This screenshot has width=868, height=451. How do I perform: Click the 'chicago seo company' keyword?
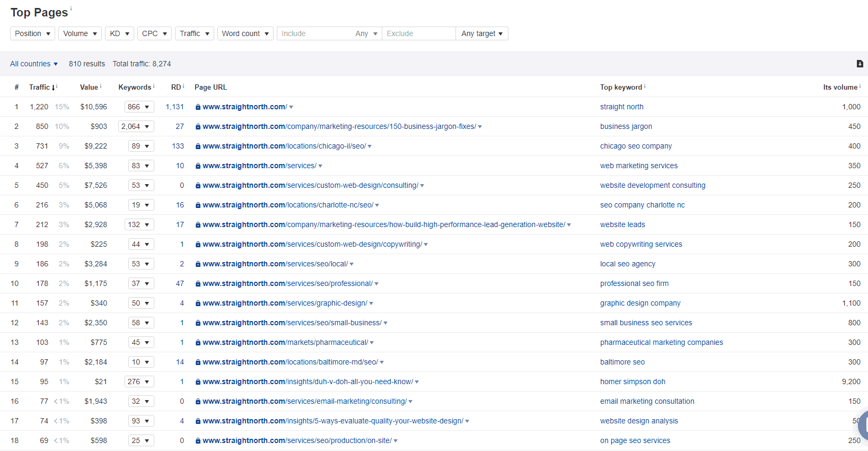click(x=636, y=146)
